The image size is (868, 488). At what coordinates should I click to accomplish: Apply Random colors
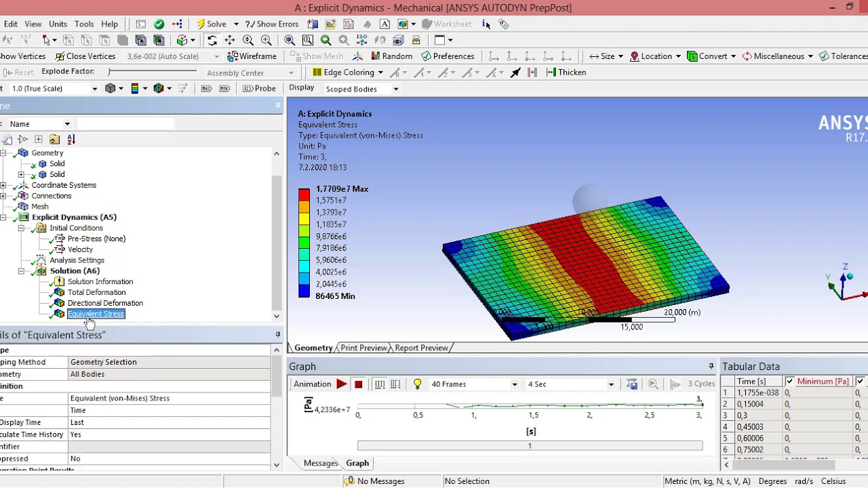[x=391, y=56]
